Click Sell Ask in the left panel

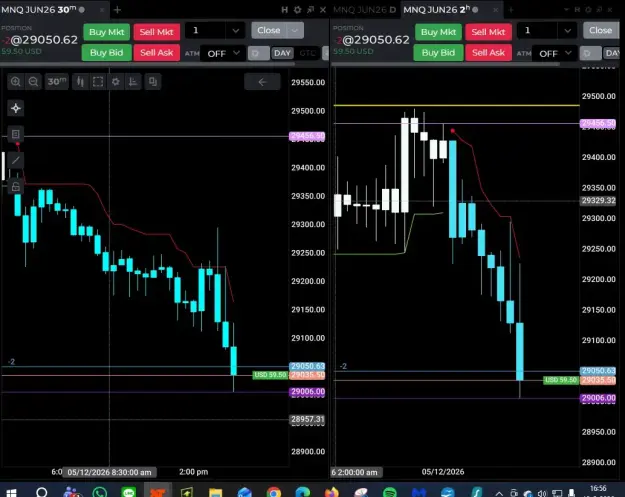tap(157, 53)
